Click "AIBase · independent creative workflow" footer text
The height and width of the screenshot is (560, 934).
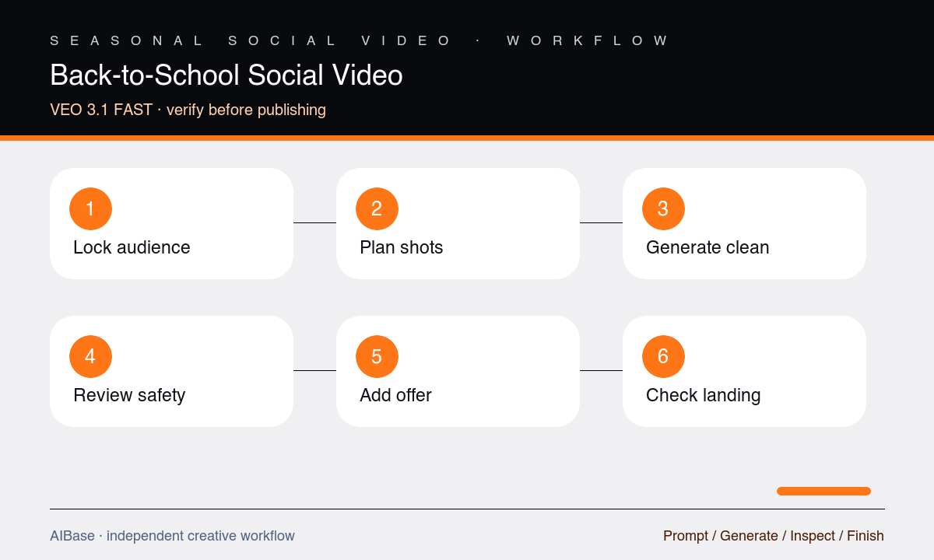coord(172,536)
